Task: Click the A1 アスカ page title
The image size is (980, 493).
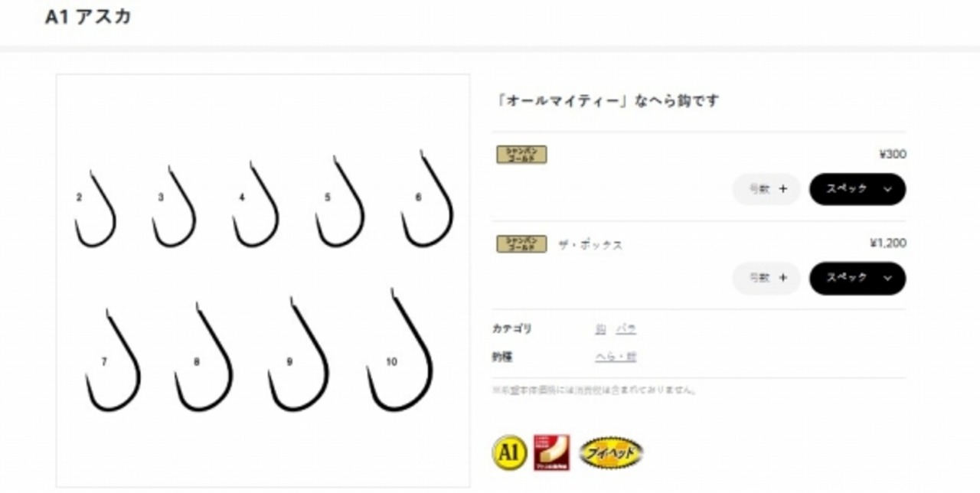Action: 88,18
